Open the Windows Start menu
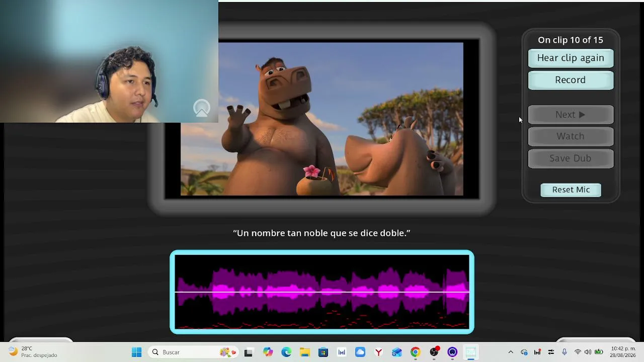 click(136, 352)
